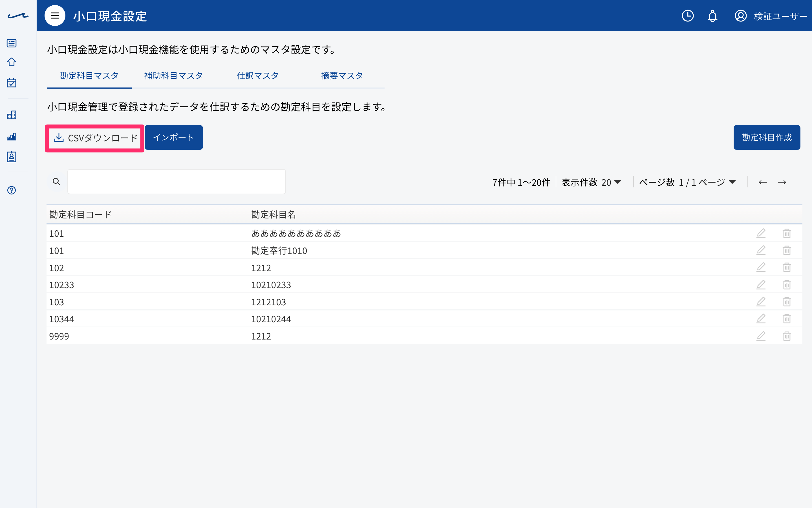Click the インポート button
This screenshot has width=812, height=508.
point(173,137)
